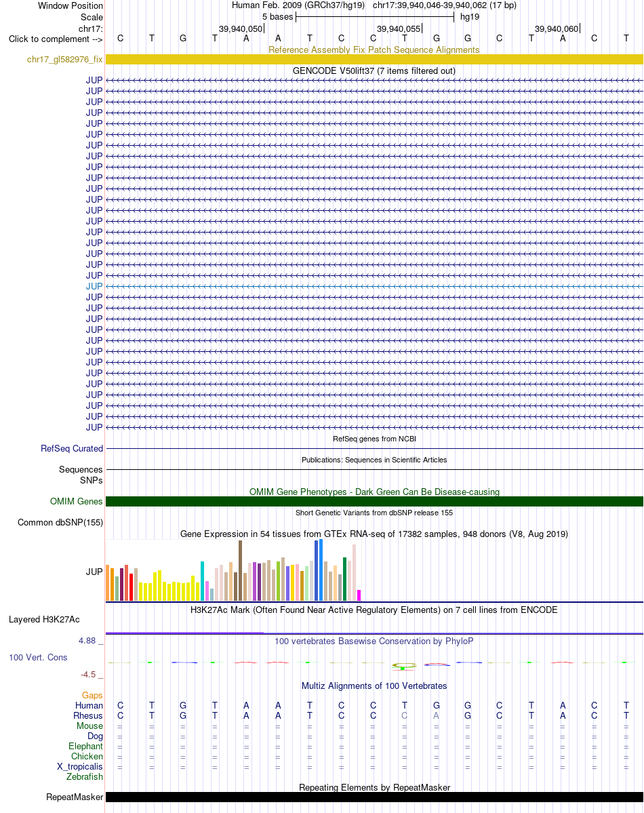
Task: Click the -4.5 PhyloP lower scale value
Action: [x=88, y=675]
